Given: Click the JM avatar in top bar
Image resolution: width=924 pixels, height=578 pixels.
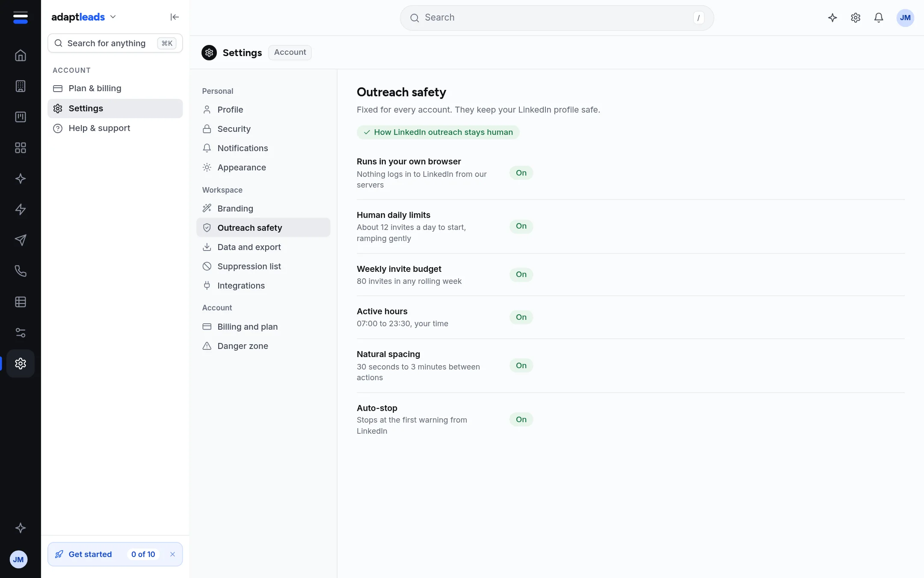Looking at the screenshot, I should (x=905, y=18).
